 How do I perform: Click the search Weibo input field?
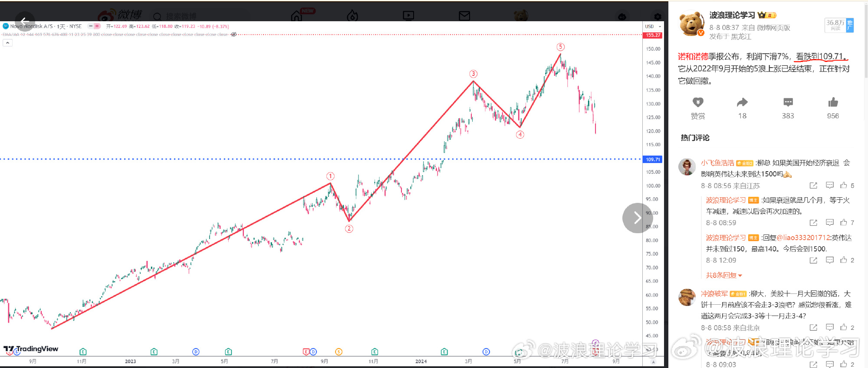coord(200,16)
